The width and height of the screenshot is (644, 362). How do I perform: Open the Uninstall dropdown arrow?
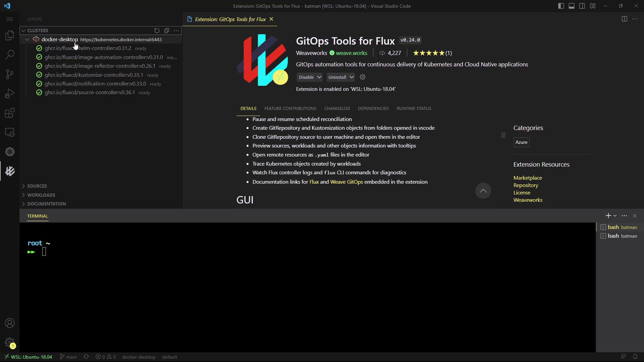pos(352,77)
